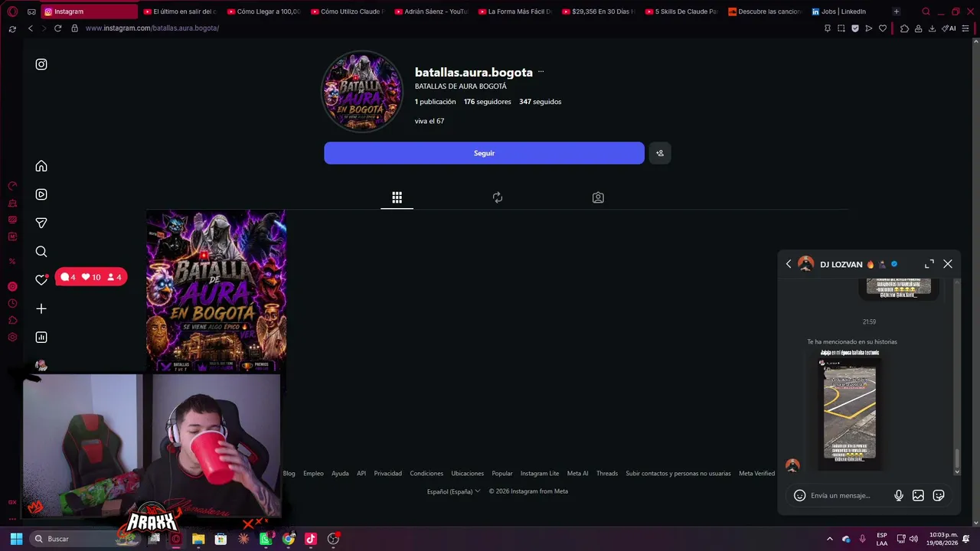Screen dimensions: 980x551
Task: Open Opera easy setup menu icon
Action: pyautogui.click(x=965, y=28)
